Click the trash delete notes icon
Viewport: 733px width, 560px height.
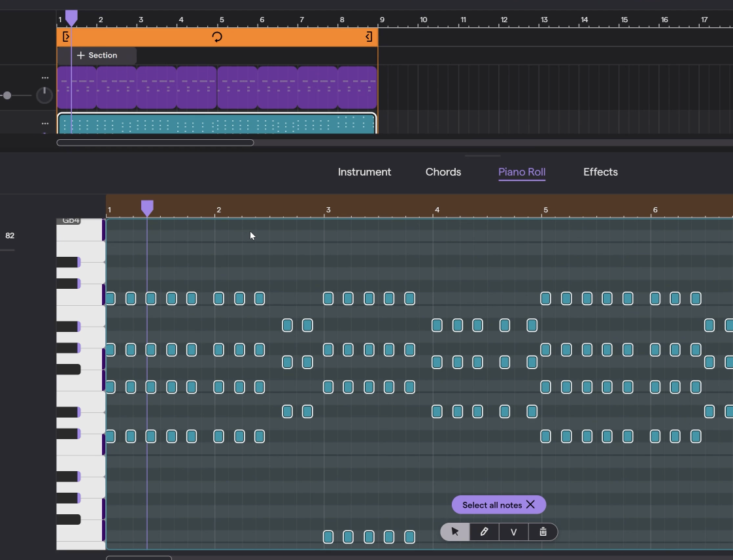pos(543,532)
